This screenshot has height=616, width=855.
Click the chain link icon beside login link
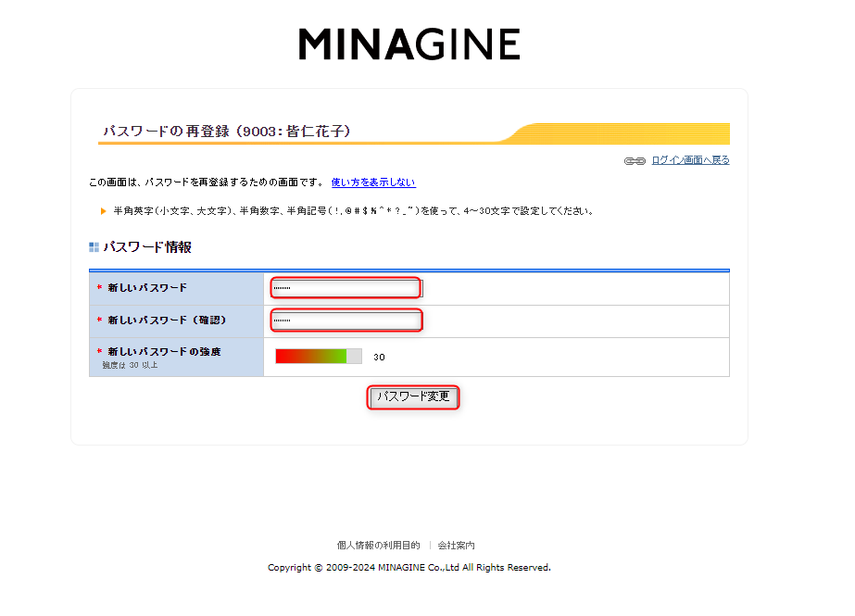click(635, 161)
